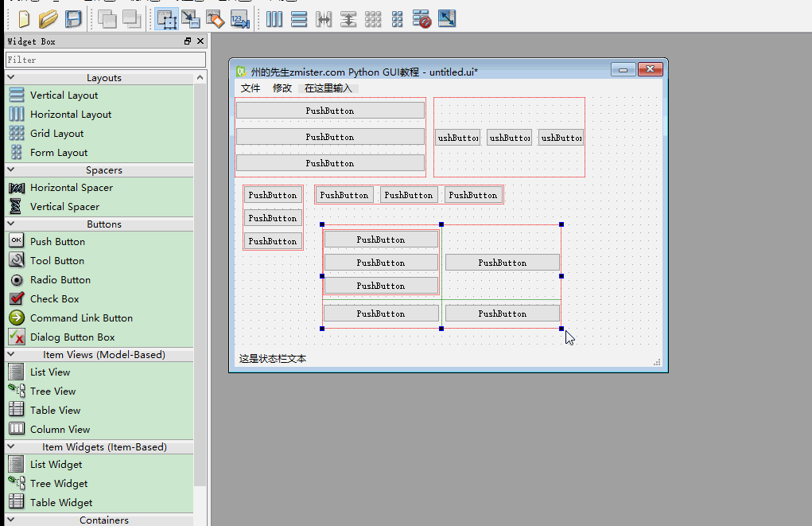Viewport: 812px width, 526px height.
Task: Select the Edit Tab Order tool
Action: (239, 18)
